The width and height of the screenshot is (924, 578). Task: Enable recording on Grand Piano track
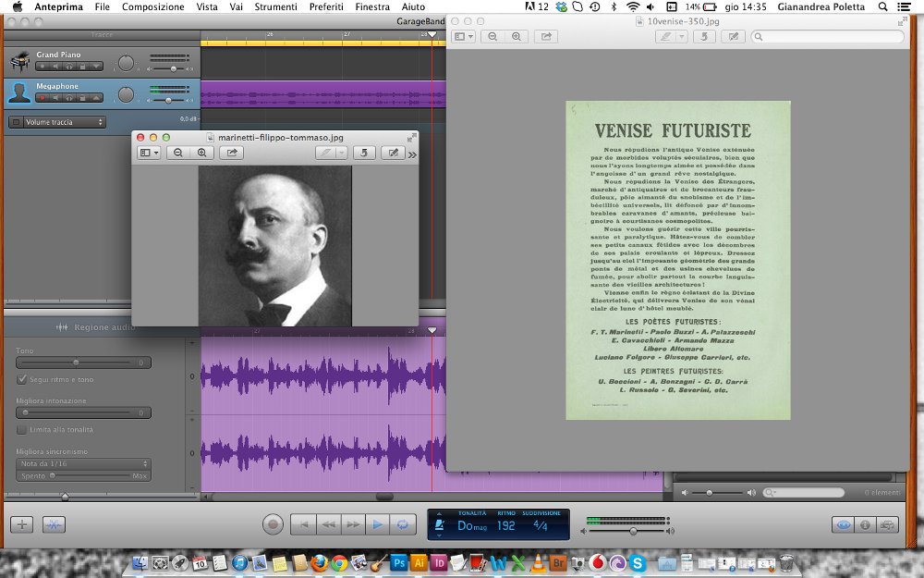click(42, 67)
